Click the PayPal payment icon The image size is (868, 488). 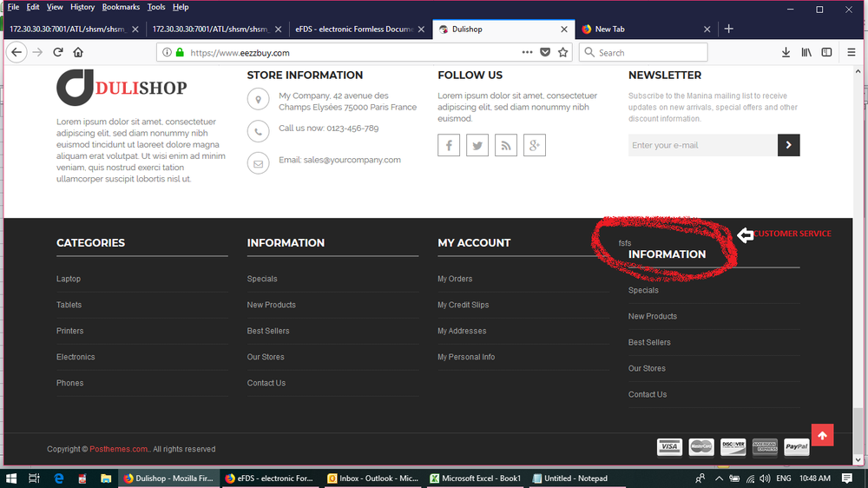[797, 447]
